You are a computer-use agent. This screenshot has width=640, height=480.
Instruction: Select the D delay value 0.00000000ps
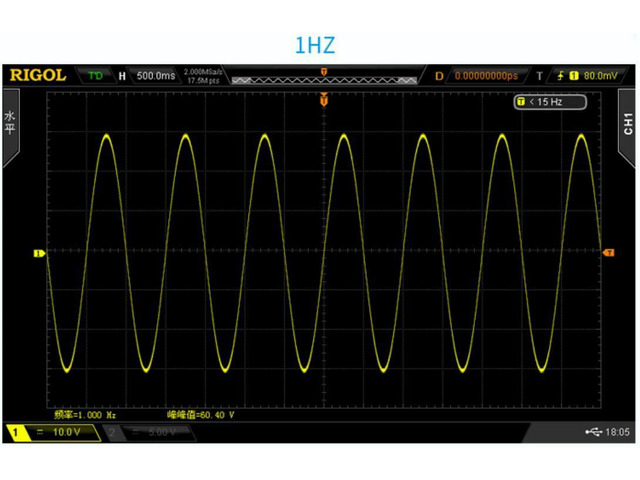tap(486, 76)
